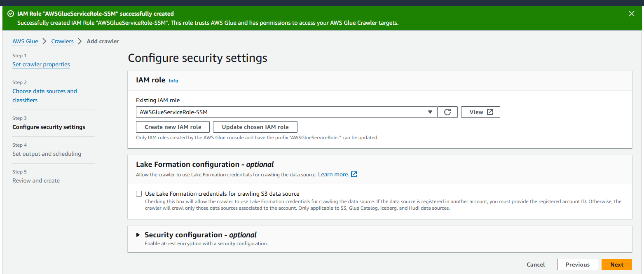
Task: Open the IAM role Info link
Action: pyautogui.click(x=173, y=81)
